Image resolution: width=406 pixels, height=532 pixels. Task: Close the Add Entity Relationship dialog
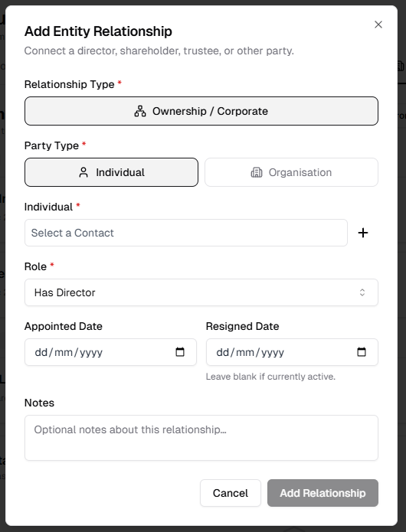378,24
